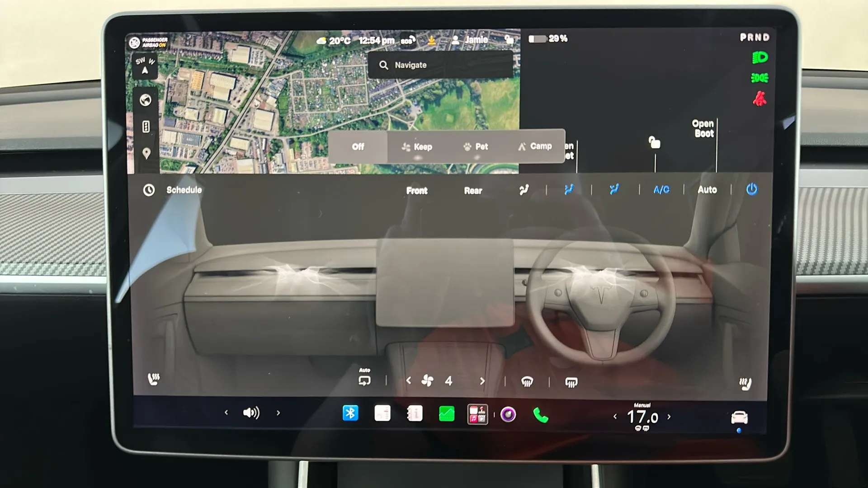
Task: Tap the map location pin icon
Action: (x=146, y=154)
